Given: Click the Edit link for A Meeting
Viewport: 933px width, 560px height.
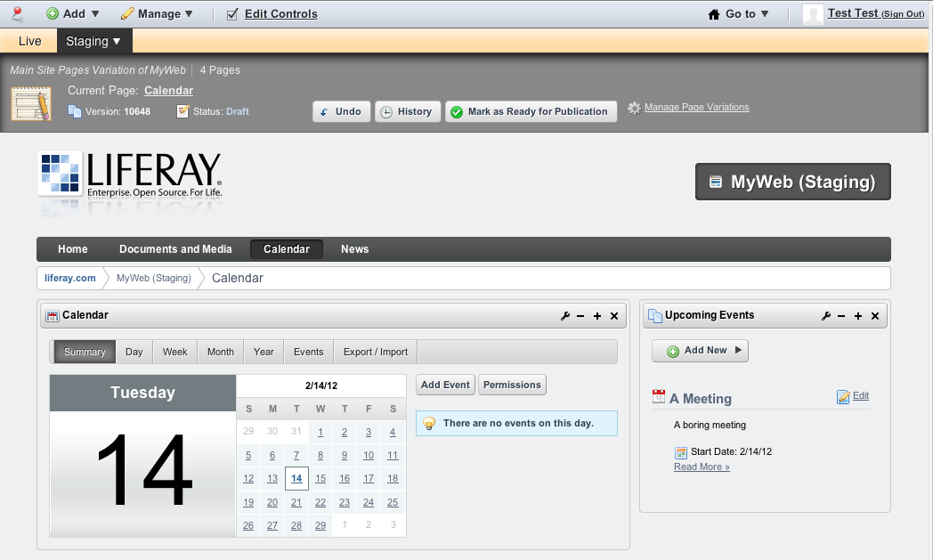Looking at the screenshot, I should 860,396.
